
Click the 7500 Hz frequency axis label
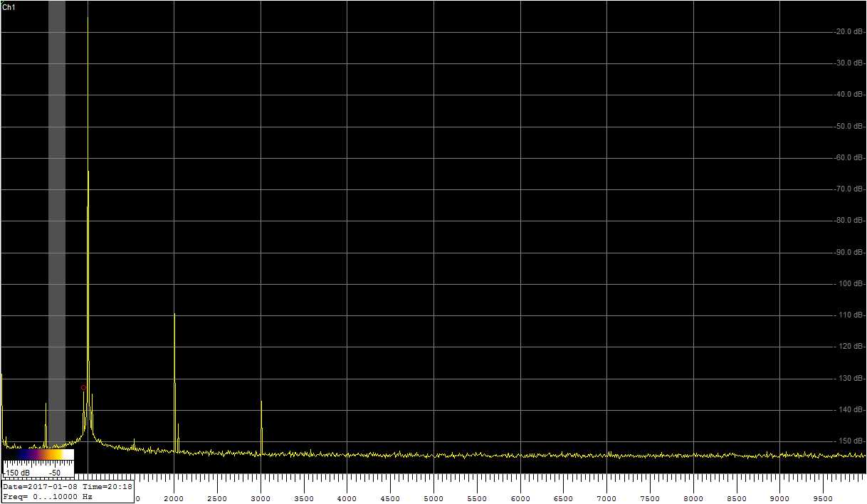pyautogui.click(x=651, y=499)
